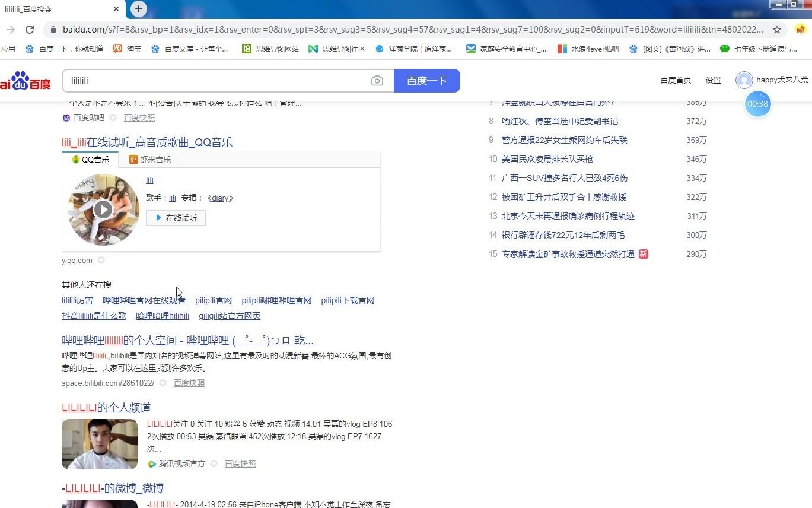
Task: Click the browser extension icon at toolbar end
Action: pos(801,30)
